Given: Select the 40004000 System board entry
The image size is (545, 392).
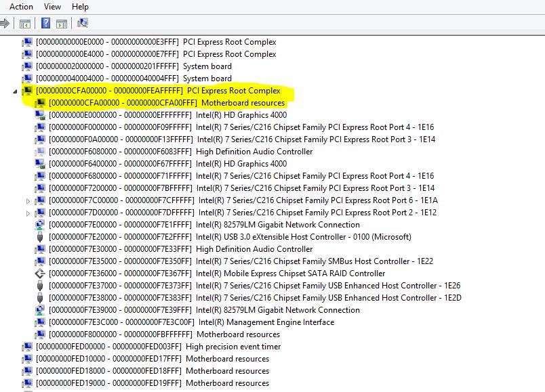Looking at the screenshot, I should [x=134, y=79].
